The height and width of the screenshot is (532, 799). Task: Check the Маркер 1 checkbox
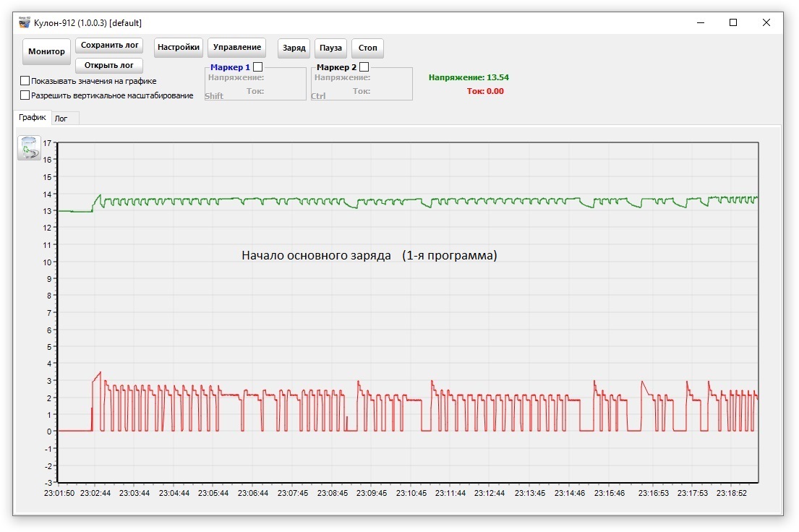click(257, 66)
